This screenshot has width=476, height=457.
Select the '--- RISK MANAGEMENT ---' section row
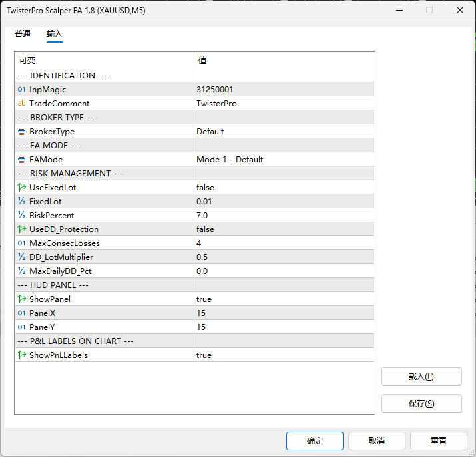(x=194, y=173)
